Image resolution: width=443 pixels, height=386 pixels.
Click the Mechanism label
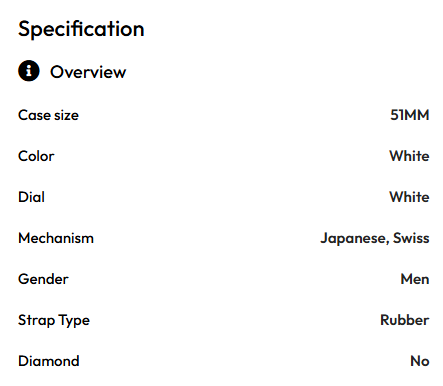[56, 238]
